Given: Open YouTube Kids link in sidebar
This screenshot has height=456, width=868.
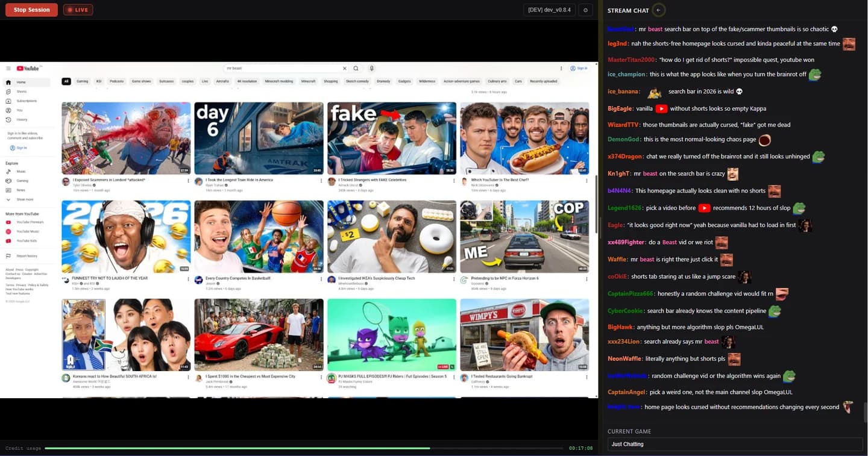Looking at the screenshot, I should [27, 241].
